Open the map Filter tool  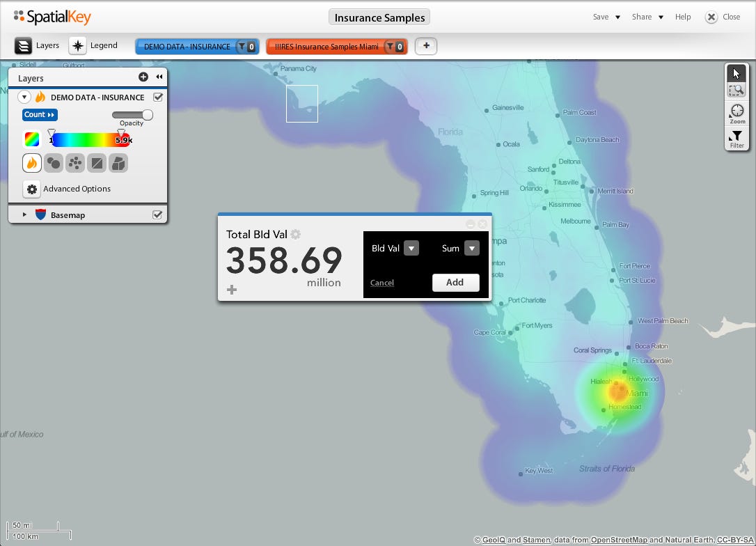click(x=737, y=139)
